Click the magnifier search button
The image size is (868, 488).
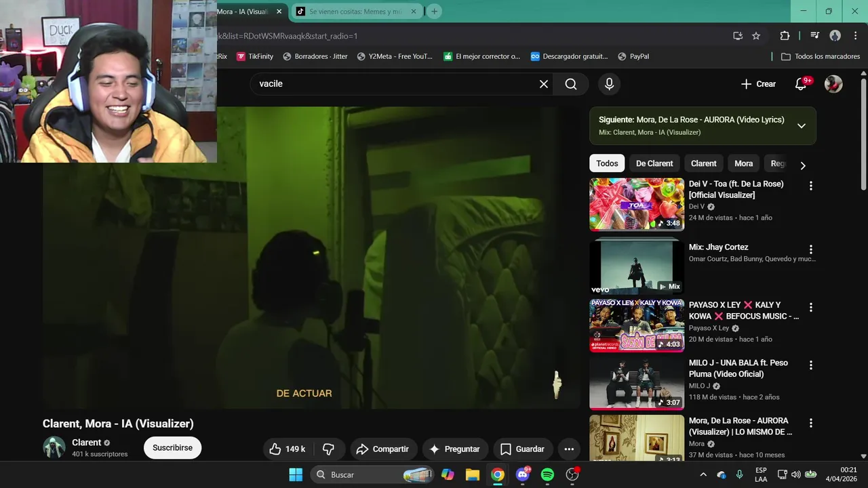click(571, 84)
